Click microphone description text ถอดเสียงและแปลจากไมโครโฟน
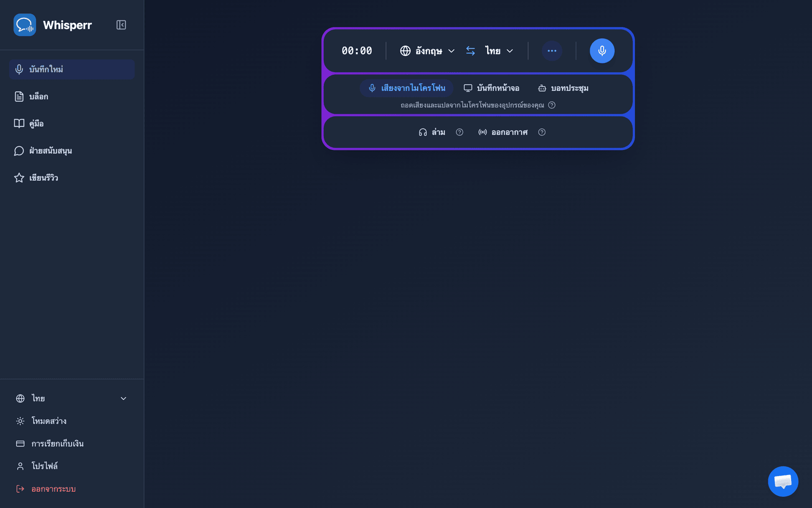Image resolution: width=812 pixels, height=508 pixels. point(472,105)
